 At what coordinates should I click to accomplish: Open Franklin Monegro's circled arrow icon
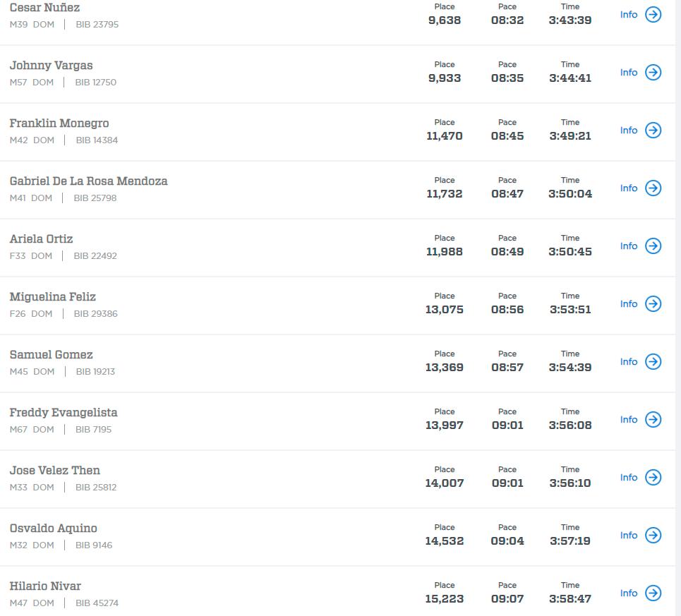[653, 131]
